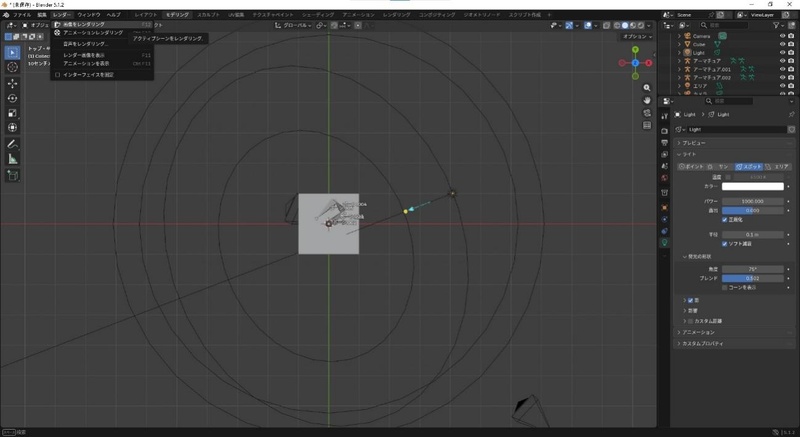Select the Select Box tool
The image size is (800, 437).
[12, 53]
